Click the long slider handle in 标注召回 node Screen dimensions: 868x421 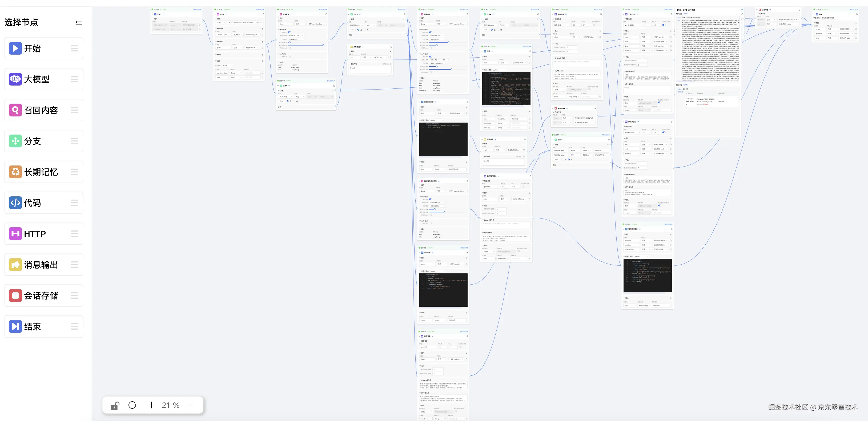pyautogui.click(x=323, y=45)
